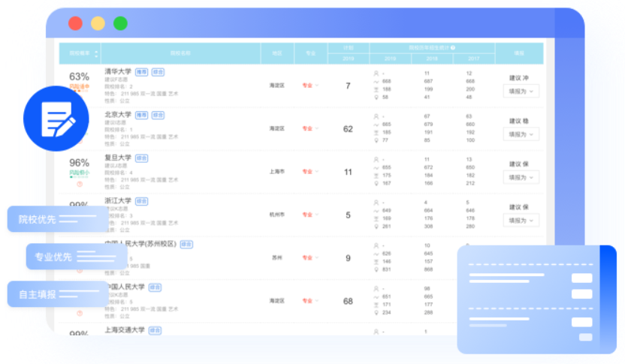Click the red info icon under 96%
The image size is (625, 364).
(x=80, y=185)
